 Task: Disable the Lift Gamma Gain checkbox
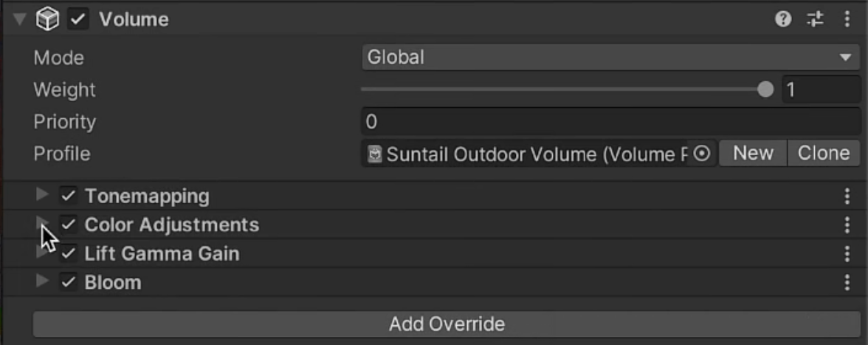tap(69, 254)
